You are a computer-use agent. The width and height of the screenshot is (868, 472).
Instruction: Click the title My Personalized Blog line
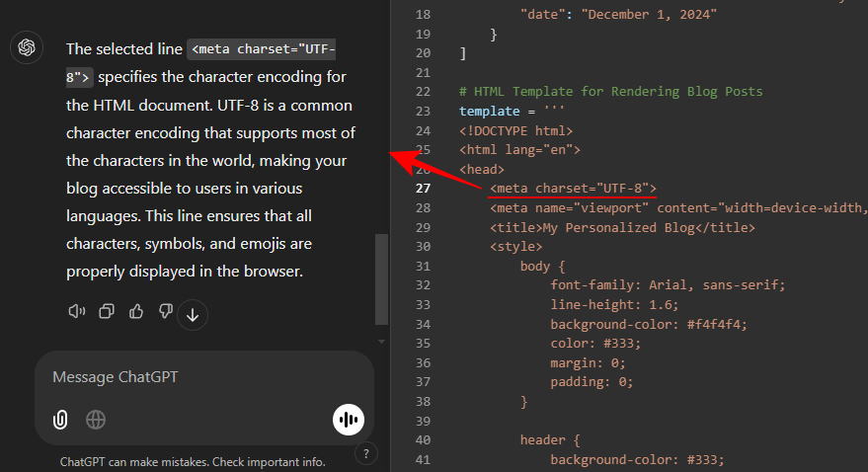click(622, 227)
